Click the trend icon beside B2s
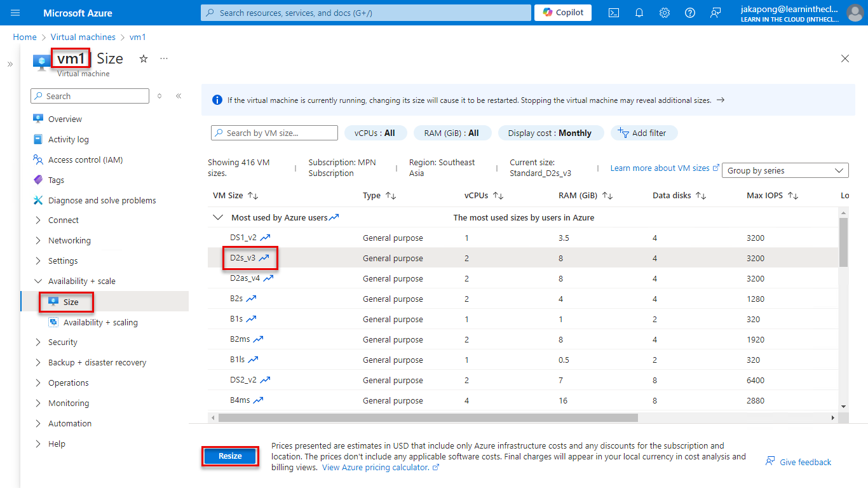This screenshot has height=488, width=868. pyautogui.click(x=252, y=299)
